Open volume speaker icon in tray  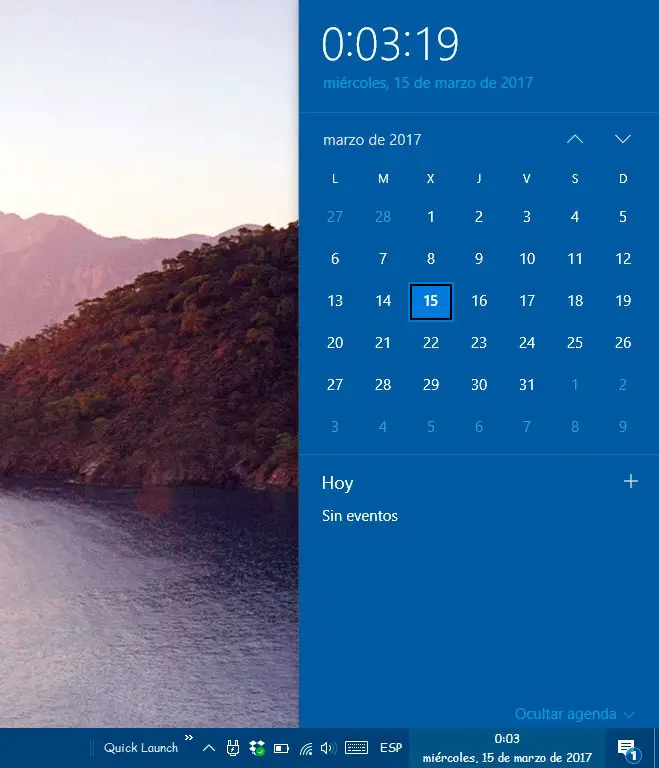tap(328, 748)
